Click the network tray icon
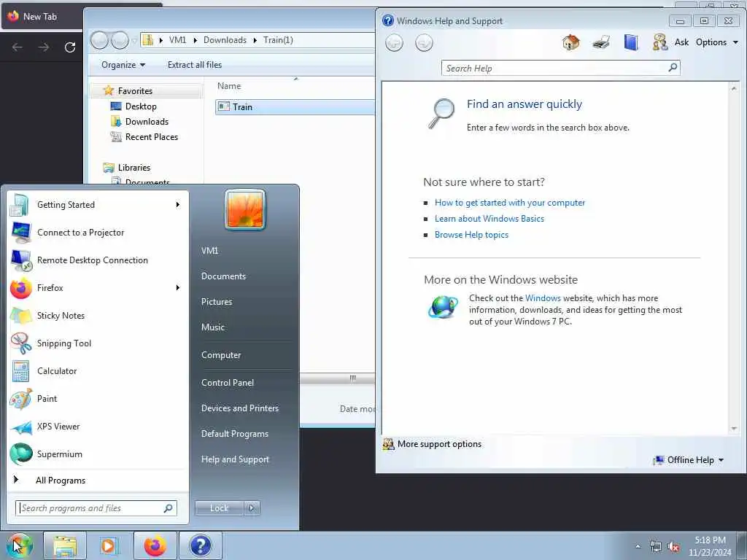Image resolution: width=747 pixels, height=560 pixels. (656, 547)
